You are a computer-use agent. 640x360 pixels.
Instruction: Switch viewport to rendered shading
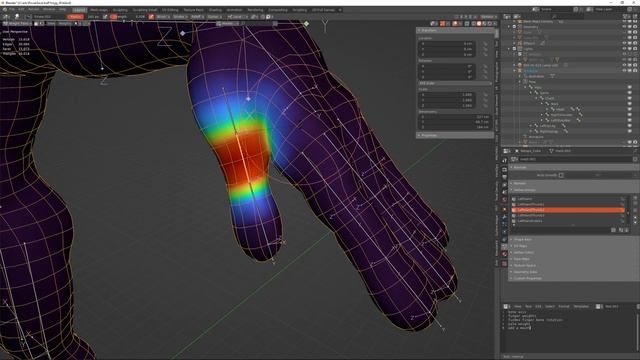(x=489, y=23)
